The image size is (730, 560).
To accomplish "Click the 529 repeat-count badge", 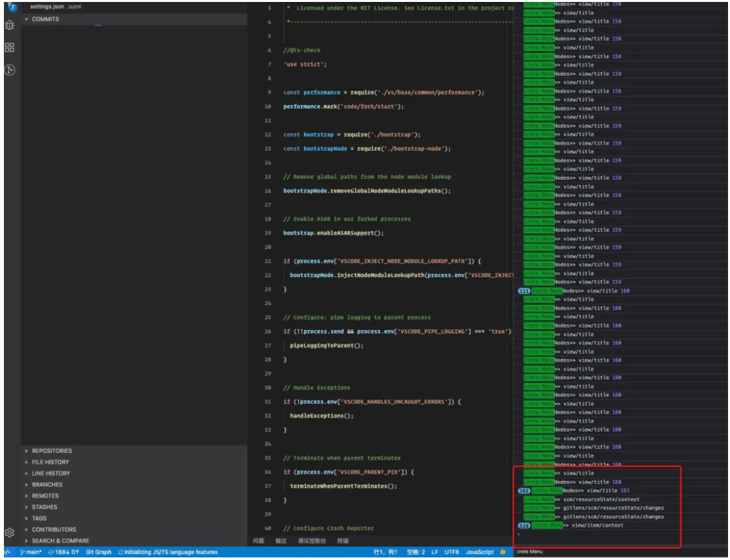I will [524, 525].
